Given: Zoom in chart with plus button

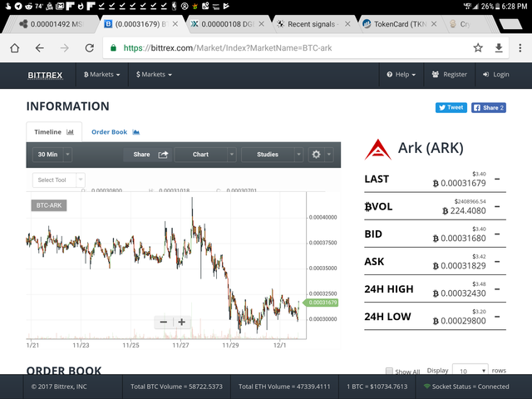Looking at the screenshot, I should (181, 322).
